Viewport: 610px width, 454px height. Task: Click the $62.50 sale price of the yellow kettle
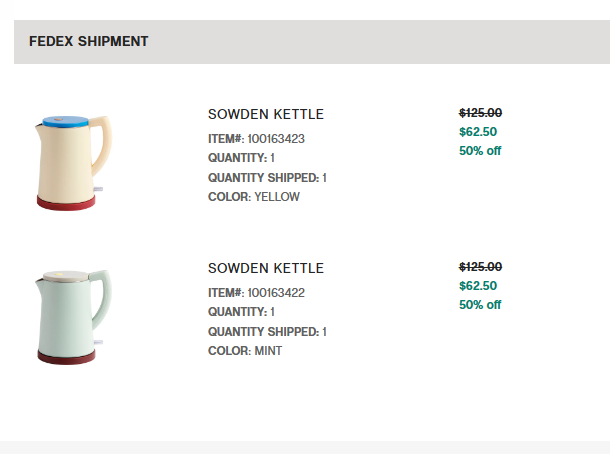coord(478,131)
